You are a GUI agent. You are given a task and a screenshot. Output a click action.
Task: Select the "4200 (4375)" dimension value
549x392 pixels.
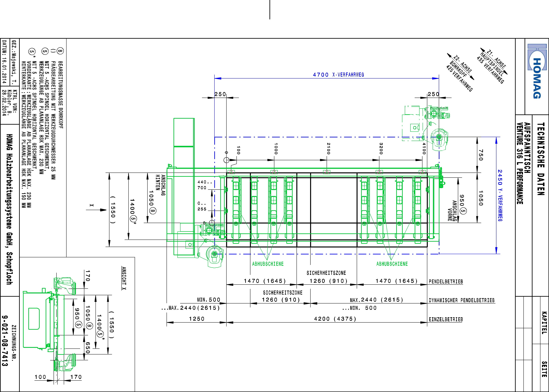[335, 319]
